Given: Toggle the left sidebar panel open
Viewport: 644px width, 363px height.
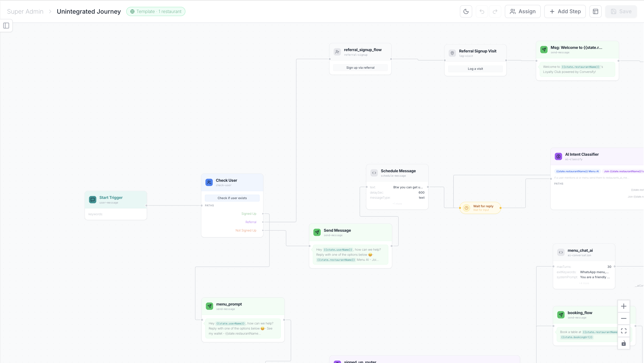Looking at the screenshot, I should point(6,25).
